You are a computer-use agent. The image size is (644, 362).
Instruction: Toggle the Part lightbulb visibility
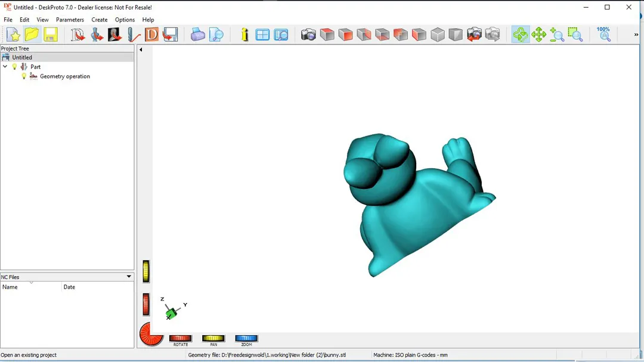point(15,67)
